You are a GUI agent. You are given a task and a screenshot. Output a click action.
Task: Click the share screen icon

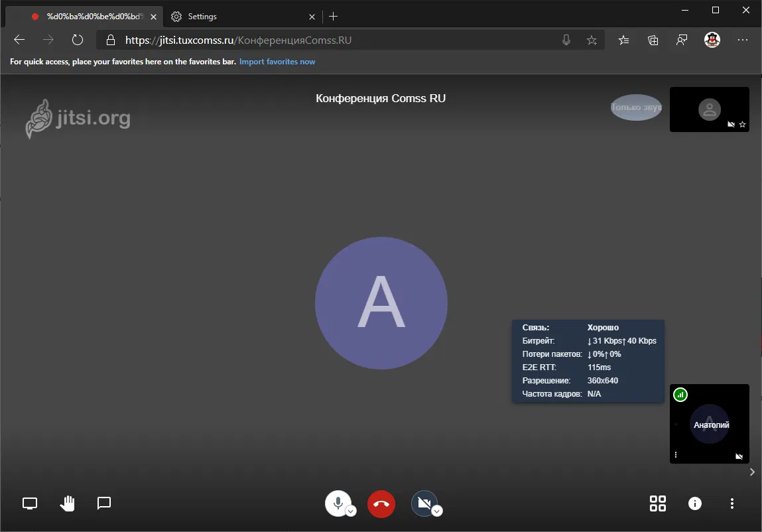pos(30,503)
